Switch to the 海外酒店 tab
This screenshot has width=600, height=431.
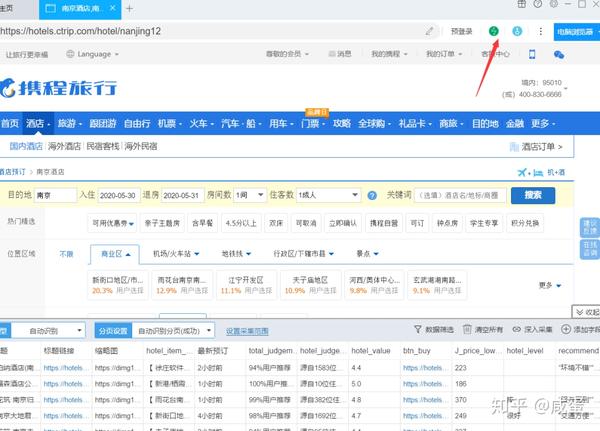pyautogui.click(x=64, y=146)
